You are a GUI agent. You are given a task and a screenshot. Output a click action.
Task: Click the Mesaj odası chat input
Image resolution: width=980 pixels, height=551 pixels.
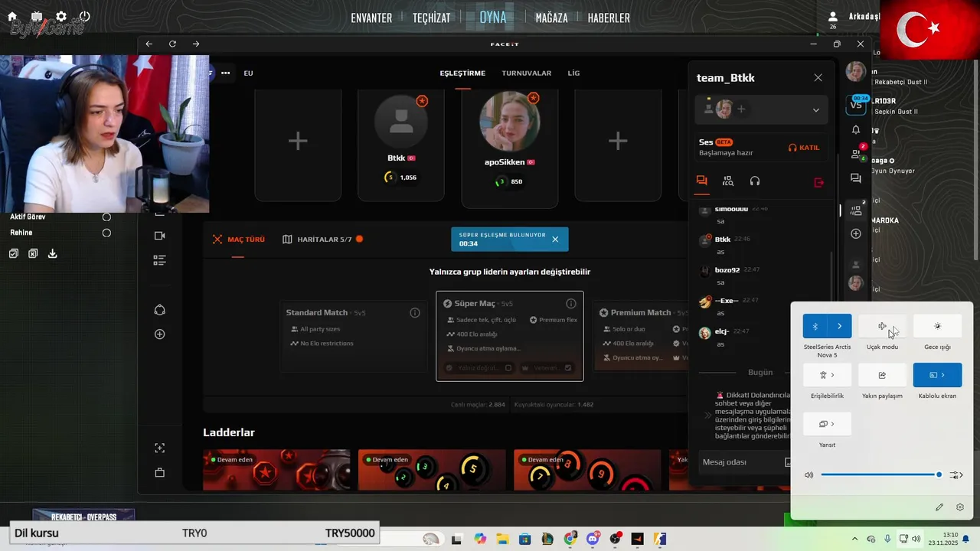tap(740, 462)
